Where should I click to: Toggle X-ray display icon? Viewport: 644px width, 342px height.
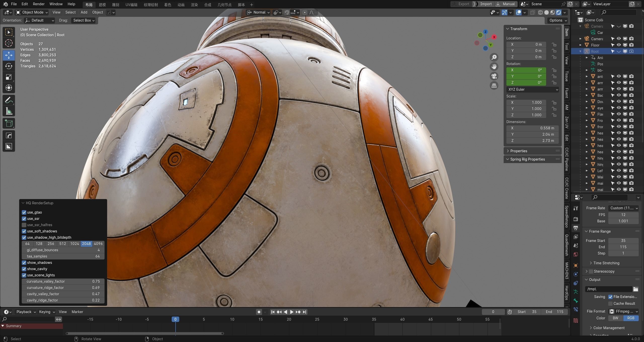tap(532, 13)
